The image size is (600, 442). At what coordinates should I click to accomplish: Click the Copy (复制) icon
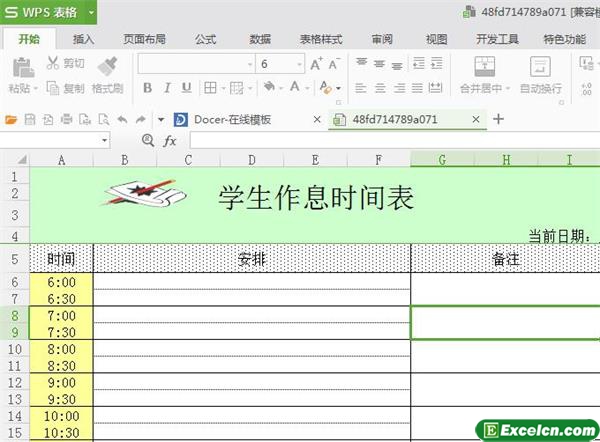pyautogui.click(x=52, y=88)
